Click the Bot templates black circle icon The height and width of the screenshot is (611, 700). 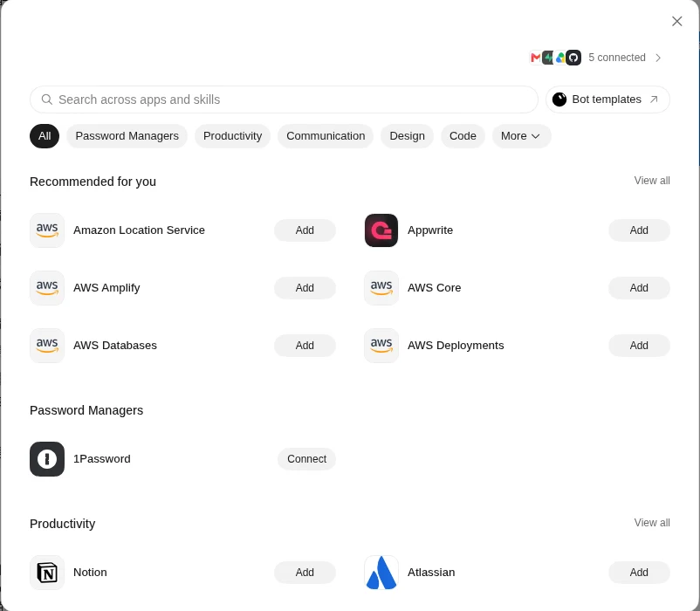point(559,100)
